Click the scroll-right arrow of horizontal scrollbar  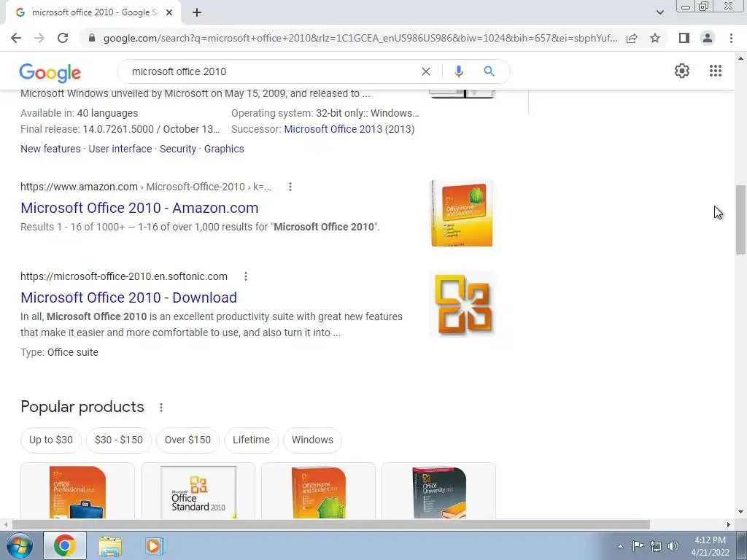[x=729, y=524]
